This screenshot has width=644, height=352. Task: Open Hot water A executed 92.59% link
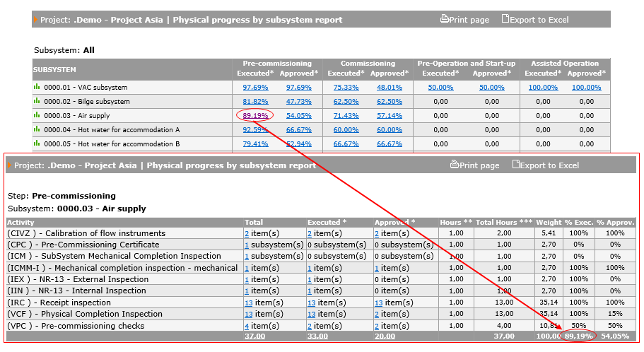(255, 130)
